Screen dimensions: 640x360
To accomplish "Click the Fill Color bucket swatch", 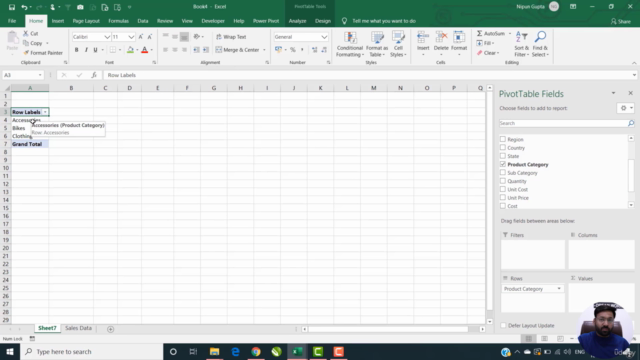I will [x=130, y=50].
